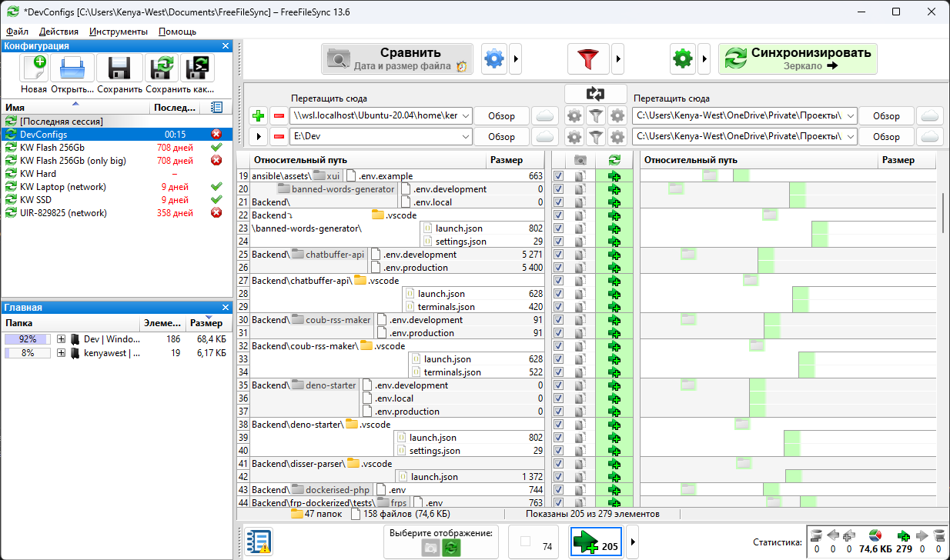Switch to the category view camera icon
This screenshot has height=560, width=950.
pos(431,547)
